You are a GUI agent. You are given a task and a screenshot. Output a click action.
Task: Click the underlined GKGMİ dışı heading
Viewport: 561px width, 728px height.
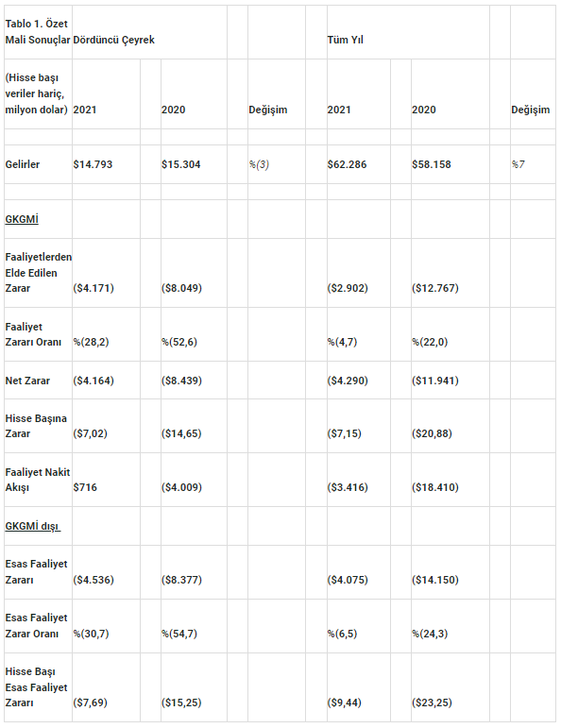32,526
